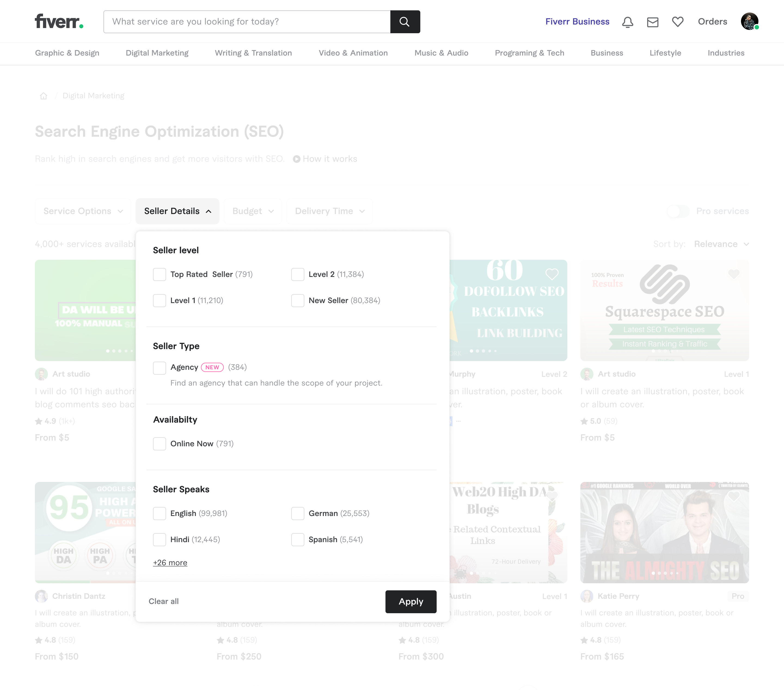Screen dimensions: 784x690
Task: Focus the service search input field
Action: click(x=247, y=22)
